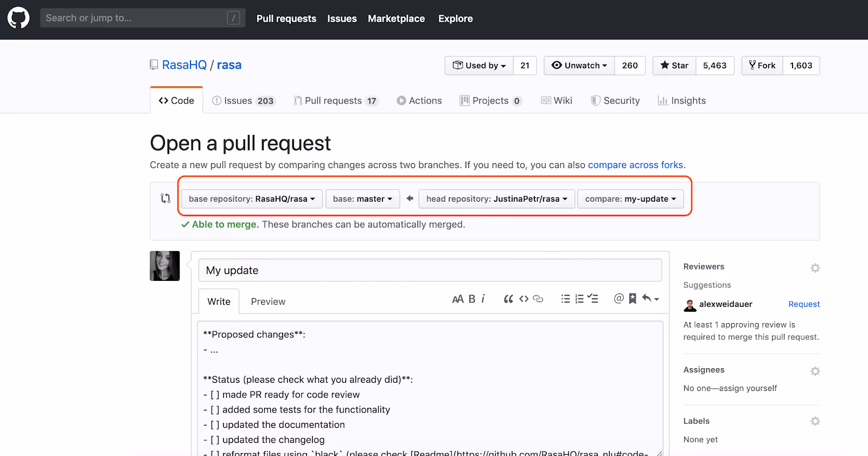The height and width of the screenshot is (456, 868).
Task: Open the Unwatch dropdown
Action: pos(579,66)
